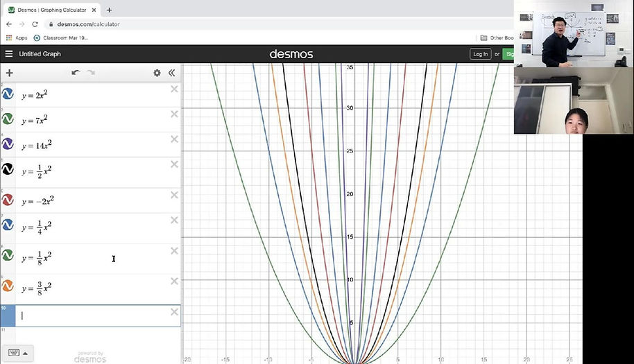Delete the y = ¼x² expression

[174, 220]
